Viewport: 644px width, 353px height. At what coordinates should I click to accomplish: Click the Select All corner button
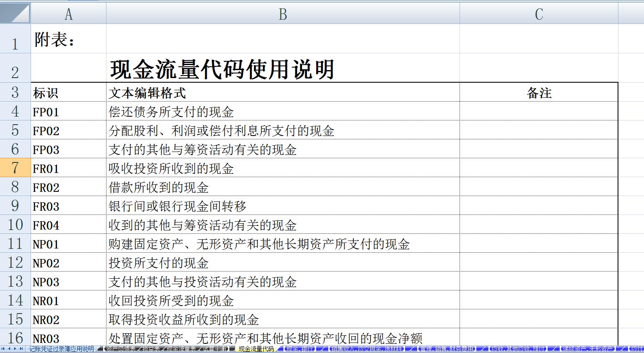coord(15,13)
